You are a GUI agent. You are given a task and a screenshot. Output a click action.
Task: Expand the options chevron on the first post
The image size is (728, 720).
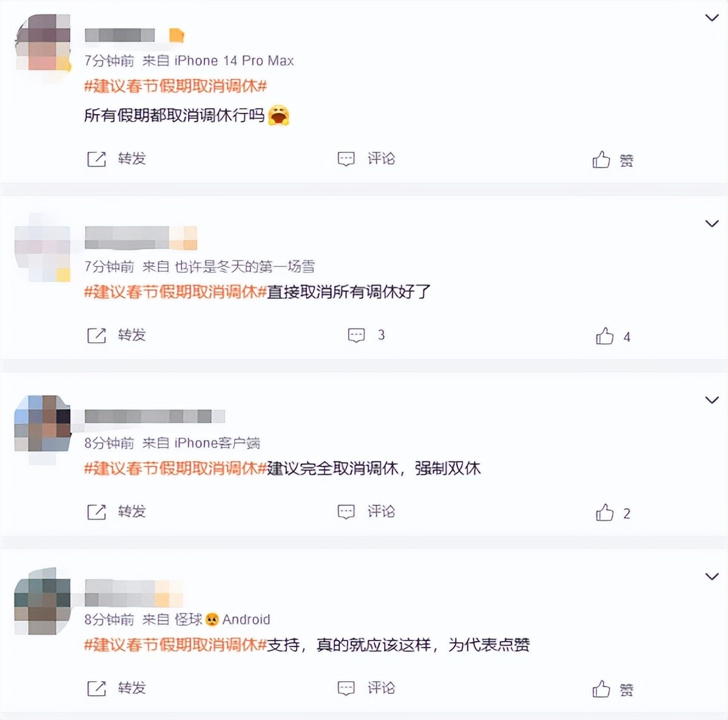click(712, 18)
